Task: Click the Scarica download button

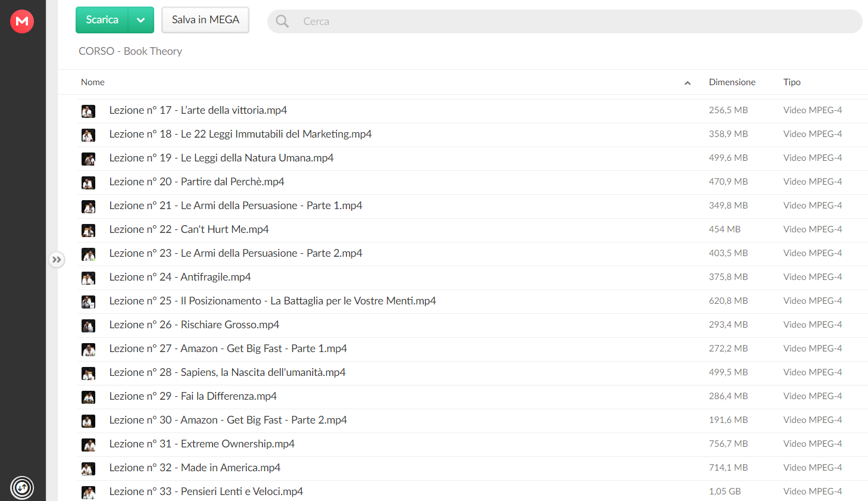Action: coord(102,20)
